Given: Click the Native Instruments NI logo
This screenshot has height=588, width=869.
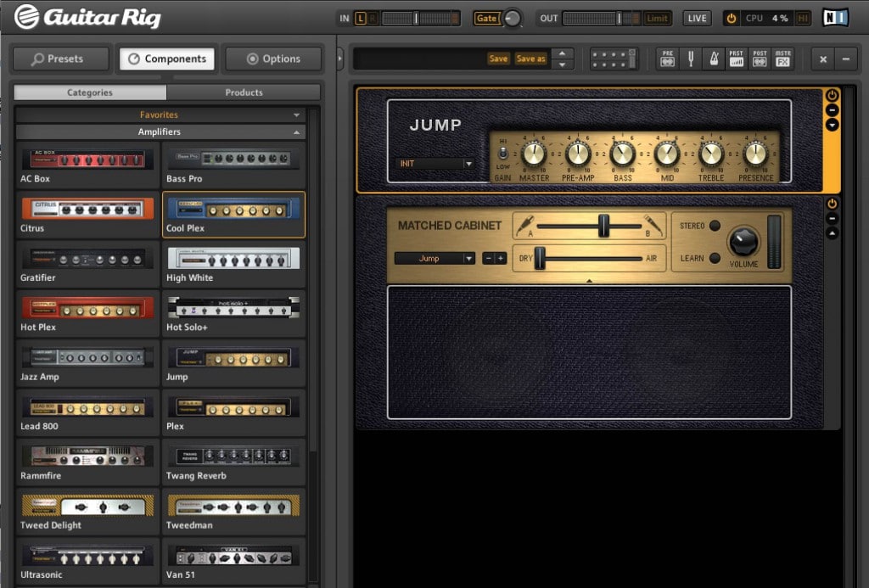Looking at the screenshot, I should point(835,18).
